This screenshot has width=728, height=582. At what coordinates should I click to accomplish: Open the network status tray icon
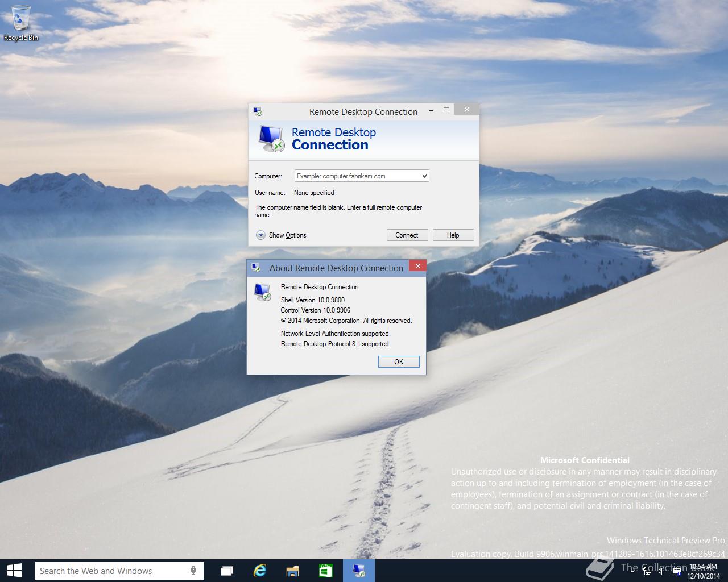(x=647, y=571)
